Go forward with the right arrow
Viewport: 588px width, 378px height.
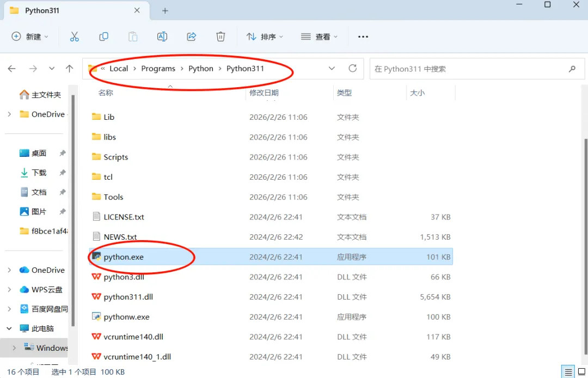pos(33,69)
